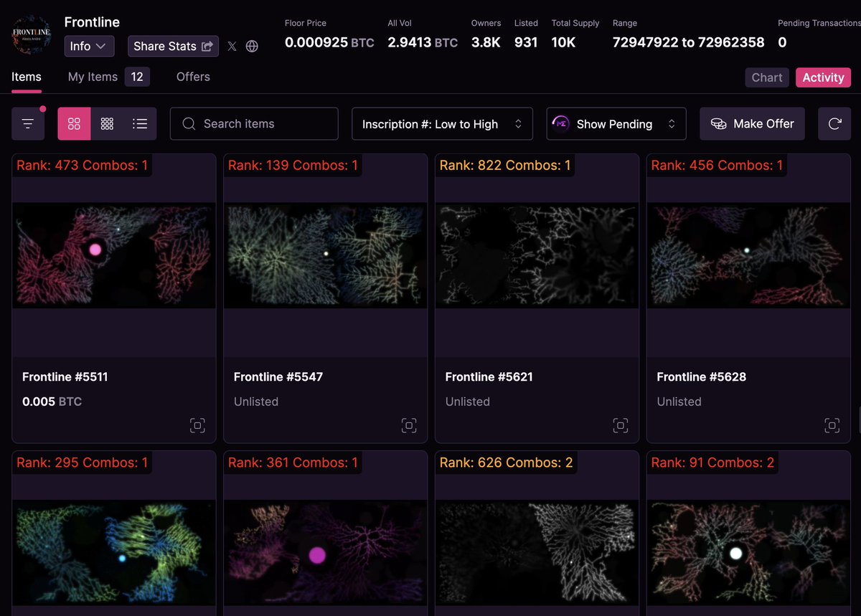Click the Rank: 473 Combos: 1 label
The image size is (861, 616).
click(x=82, y=166)
